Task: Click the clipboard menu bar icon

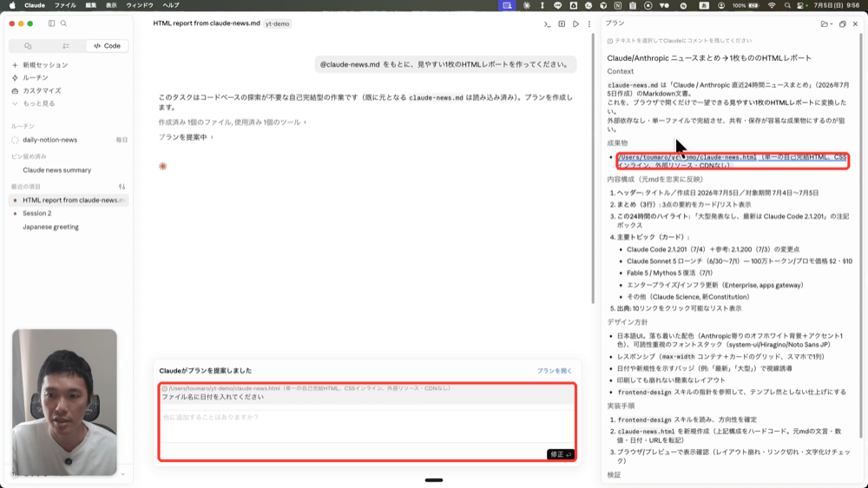Action: (x=633, y=5)
